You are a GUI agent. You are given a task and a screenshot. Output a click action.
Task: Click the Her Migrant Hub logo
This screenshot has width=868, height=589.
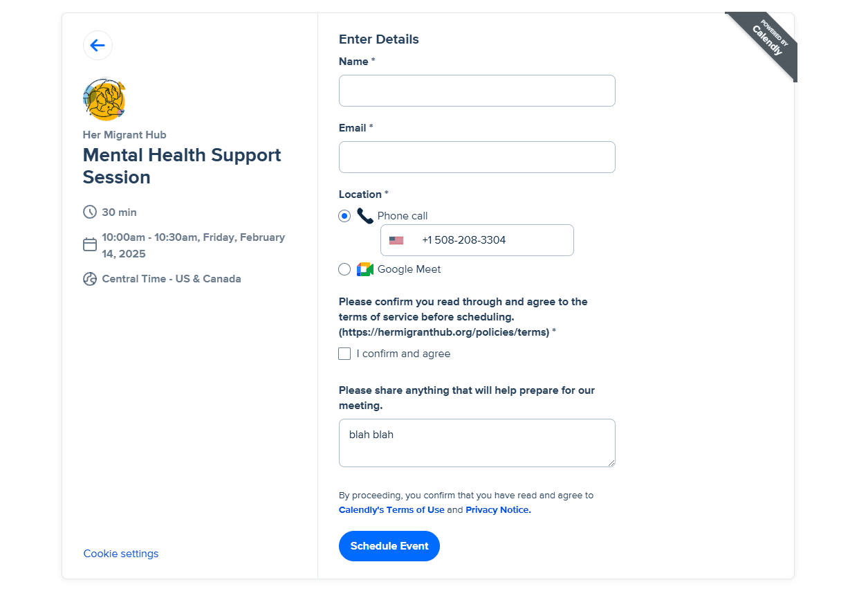point(104,99)
